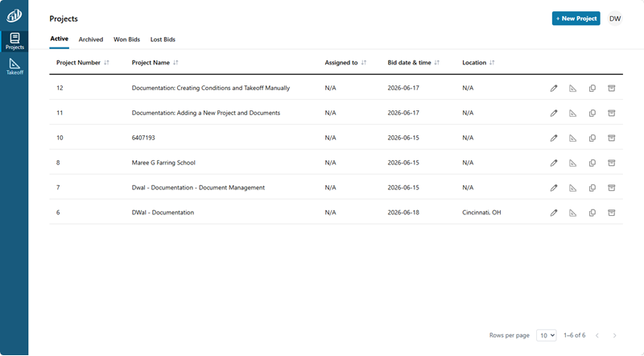Go to next page arrow
Image resolution: width=644 pixels, height=356 pixels.
[x=614, y=335]
